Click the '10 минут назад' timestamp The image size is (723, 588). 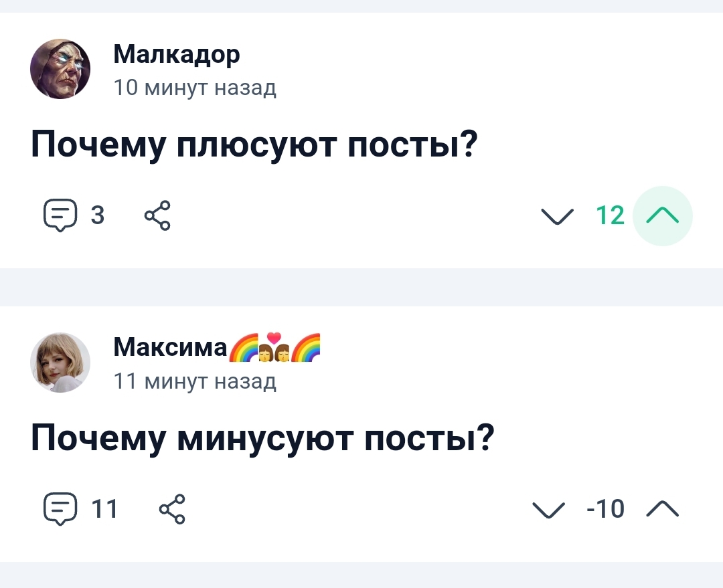coord(195,88)
